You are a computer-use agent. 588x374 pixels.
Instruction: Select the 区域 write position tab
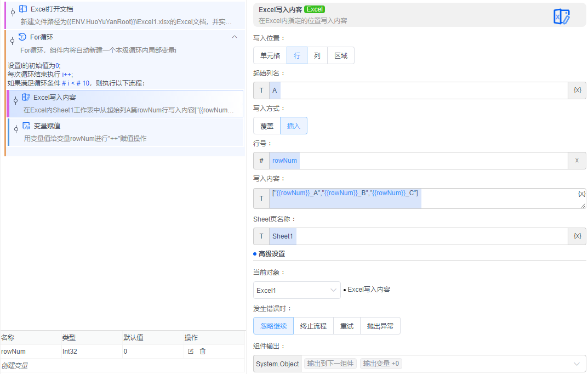pos(341,55)
